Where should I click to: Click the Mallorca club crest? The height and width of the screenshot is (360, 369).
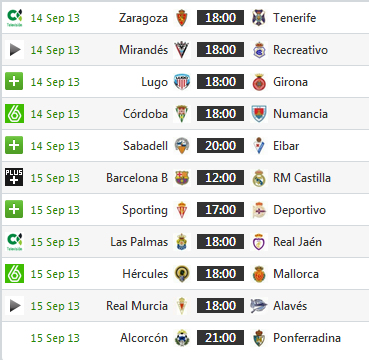click(259, 274)
